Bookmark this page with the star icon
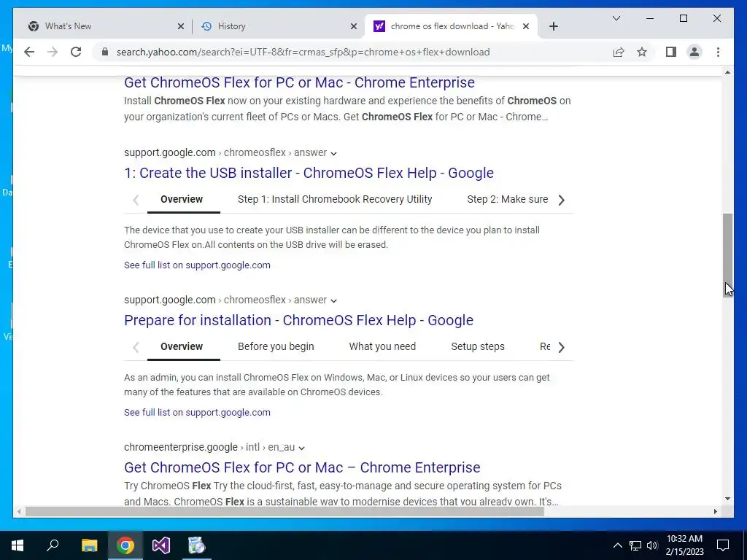This screenshot has height=560, width=747. click(642, 52)
